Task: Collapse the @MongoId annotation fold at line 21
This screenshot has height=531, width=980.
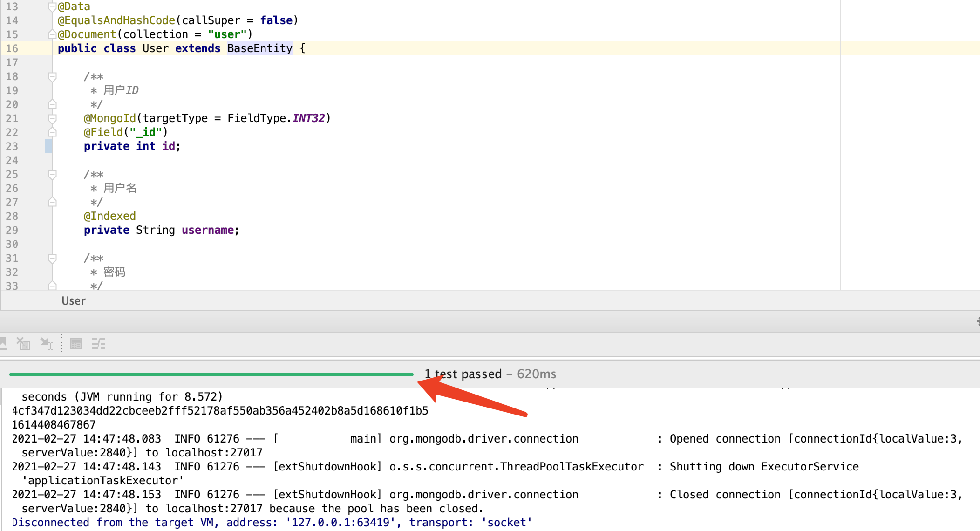Action: (52, 118)
